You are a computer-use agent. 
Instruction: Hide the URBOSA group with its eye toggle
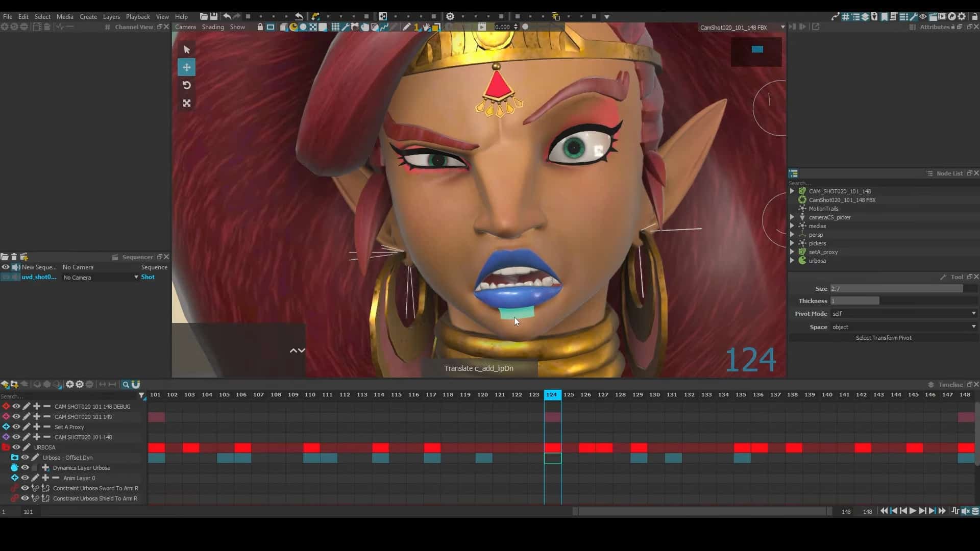coord(16,447)
